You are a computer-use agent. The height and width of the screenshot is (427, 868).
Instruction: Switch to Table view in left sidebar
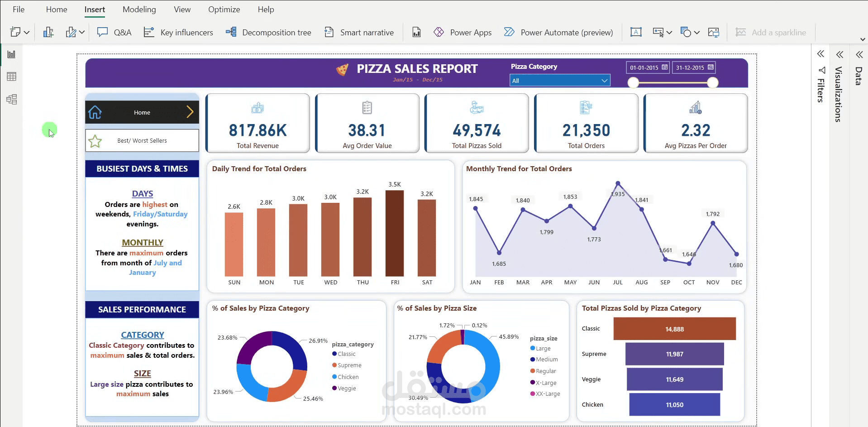click(x=11, y=76)
